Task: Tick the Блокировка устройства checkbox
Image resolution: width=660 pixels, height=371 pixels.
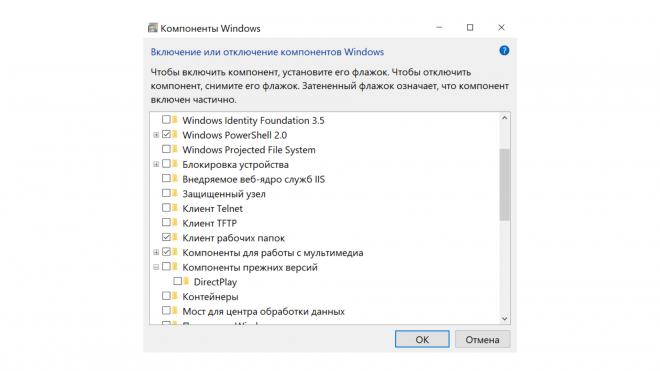Action: click(166, 164)
